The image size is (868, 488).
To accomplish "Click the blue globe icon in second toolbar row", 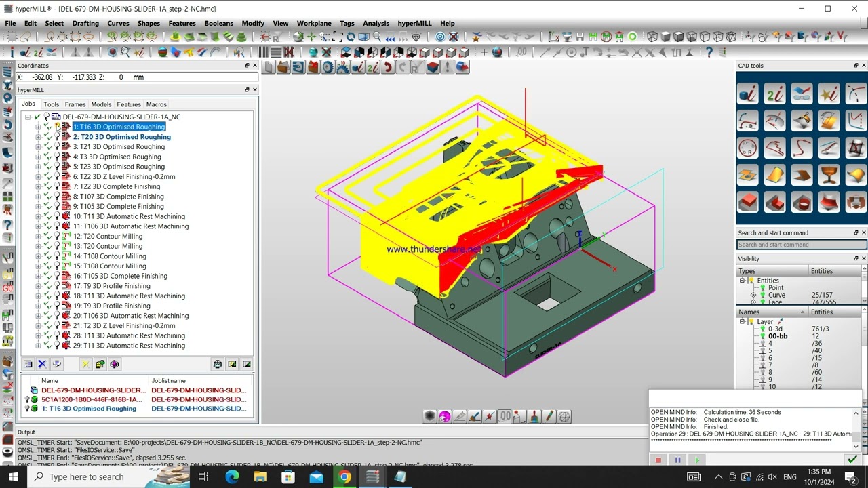I will (498, 52).
